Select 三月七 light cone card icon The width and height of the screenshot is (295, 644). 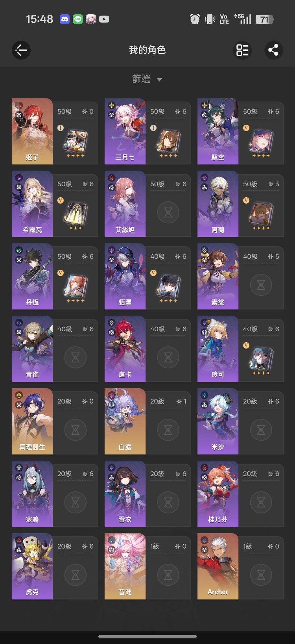[x=168, y=141]
